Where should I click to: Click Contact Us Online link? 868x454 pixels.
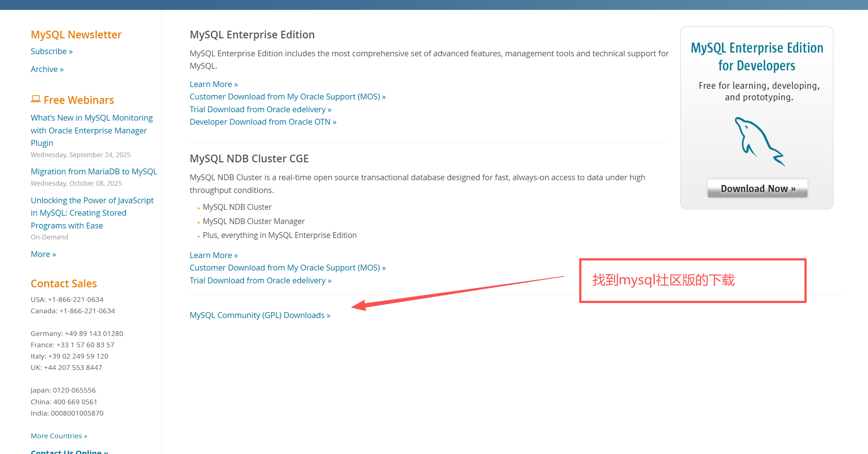[69, 451]
